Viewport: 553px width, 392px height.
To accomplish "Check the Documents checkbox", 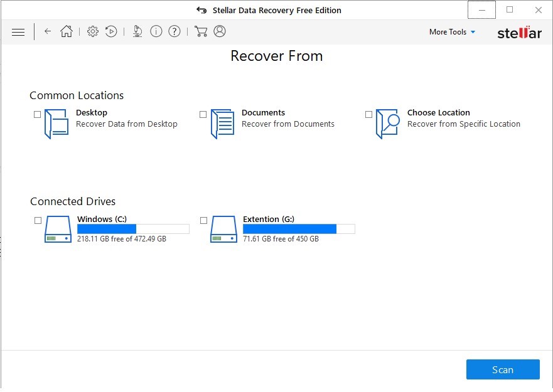I will point(203,115).
